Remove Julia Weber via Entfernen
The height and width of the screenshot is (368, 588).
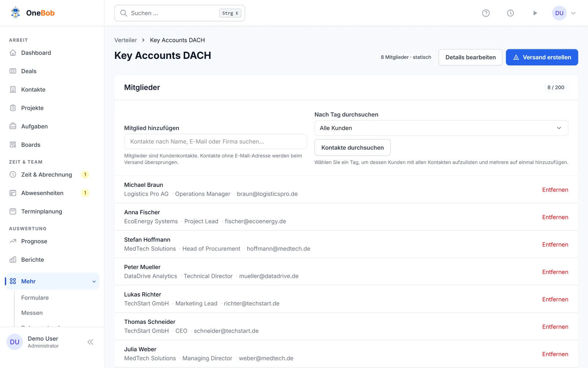pyautogui.click(x=555, y=354)
